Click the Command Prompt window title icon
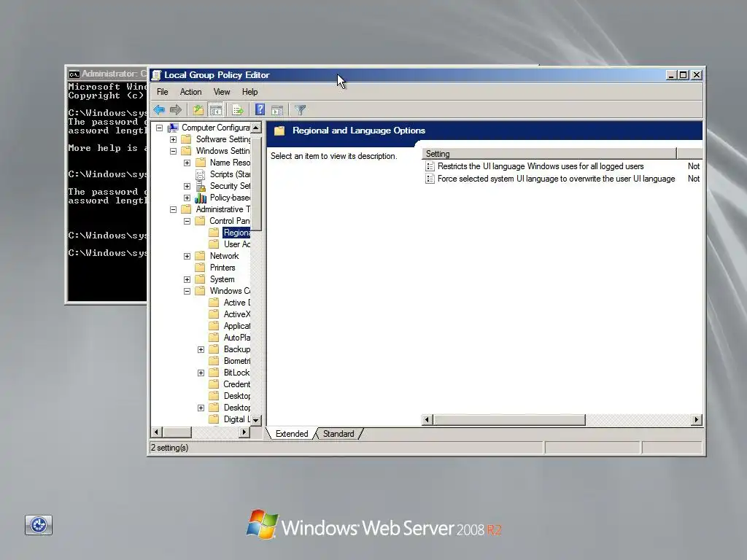 74,74
